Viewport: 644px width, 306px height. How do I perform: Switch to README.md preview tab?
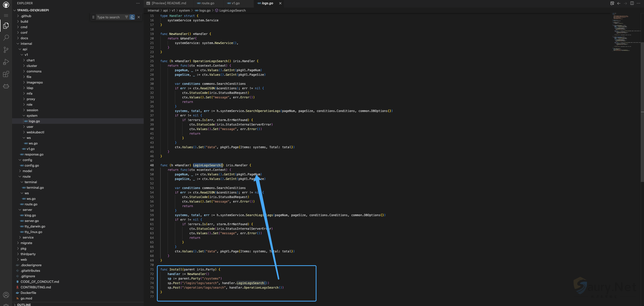click(x=169, y=3)
